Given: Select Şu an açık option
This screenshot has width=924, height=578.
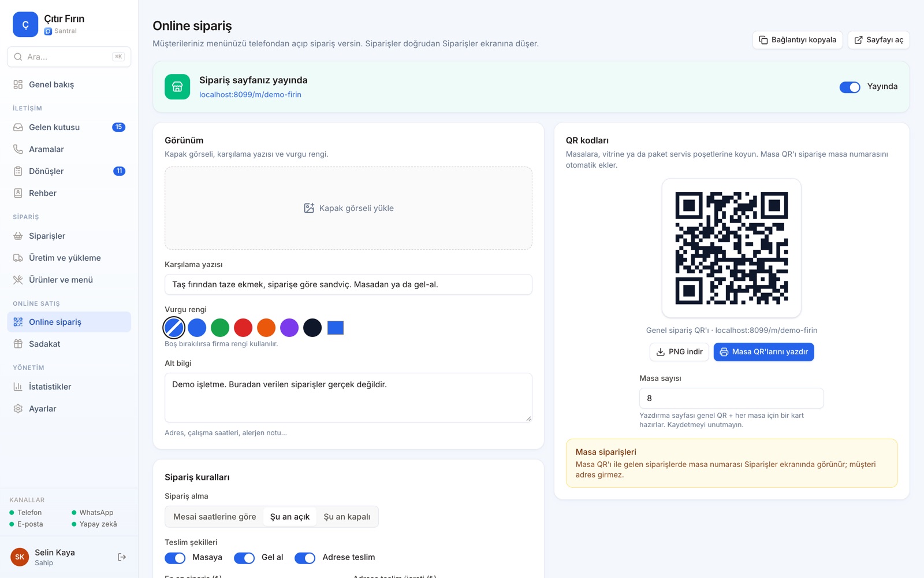Looking at the screenshot, I should pos(290,517).
